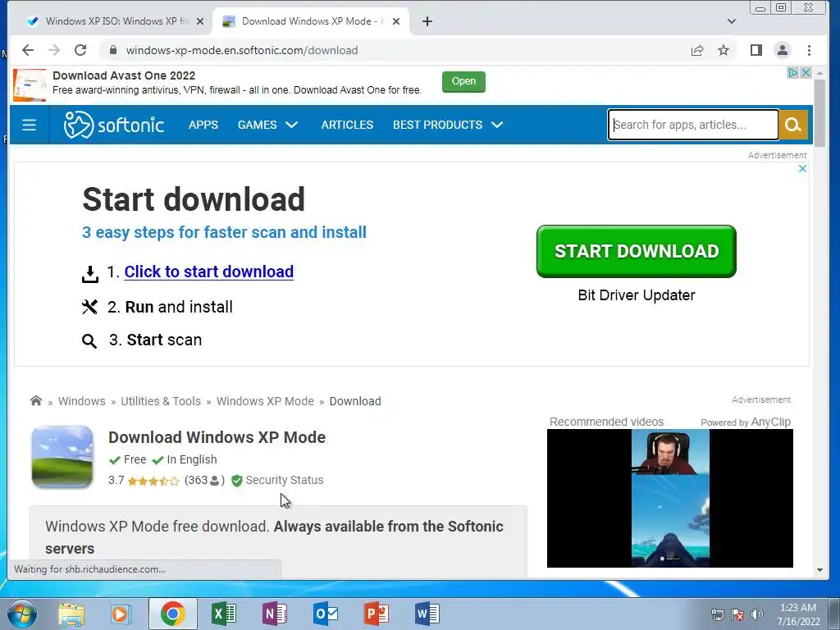Open the Chrome three-dot menu
Image resolution: width=840 pixels, height=630 pixels.
point(809,50)
